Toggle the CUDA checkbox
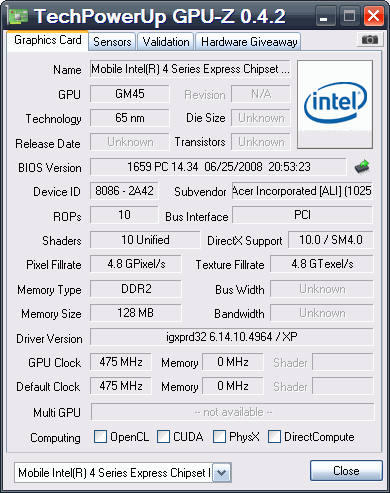390x493 pixels. click(163, 436)
